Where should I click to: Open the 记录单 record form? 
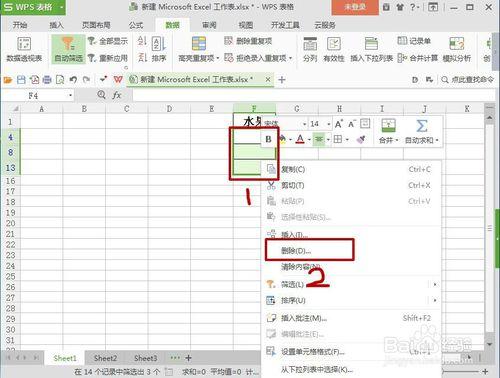coord(414,41)
